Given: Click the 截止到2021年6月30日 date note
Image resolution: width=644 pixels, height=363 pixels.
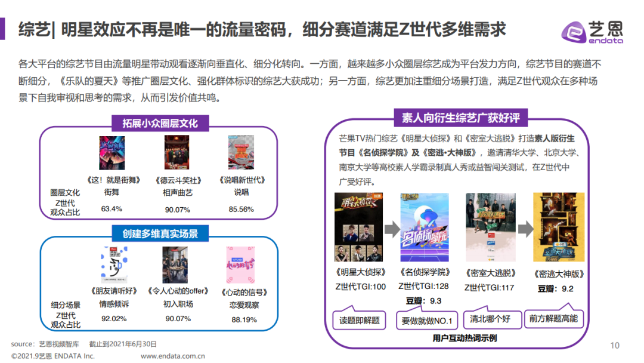Looking at the screenshot, I should pyautogui.click(x=123, y=344).
